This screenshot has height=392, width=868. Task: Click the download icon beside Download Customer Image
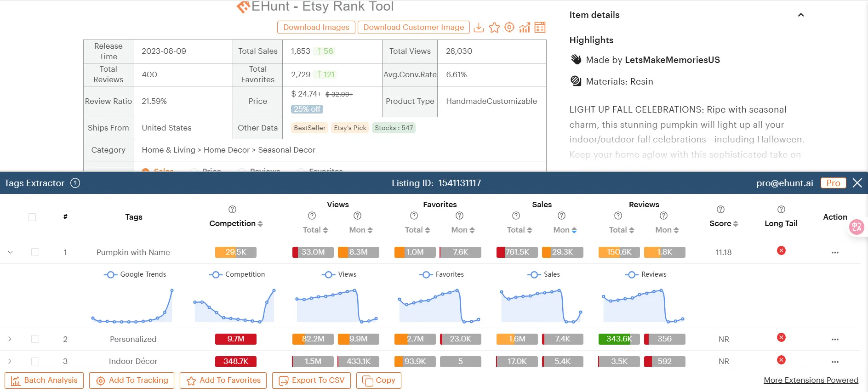pos(479,28)
